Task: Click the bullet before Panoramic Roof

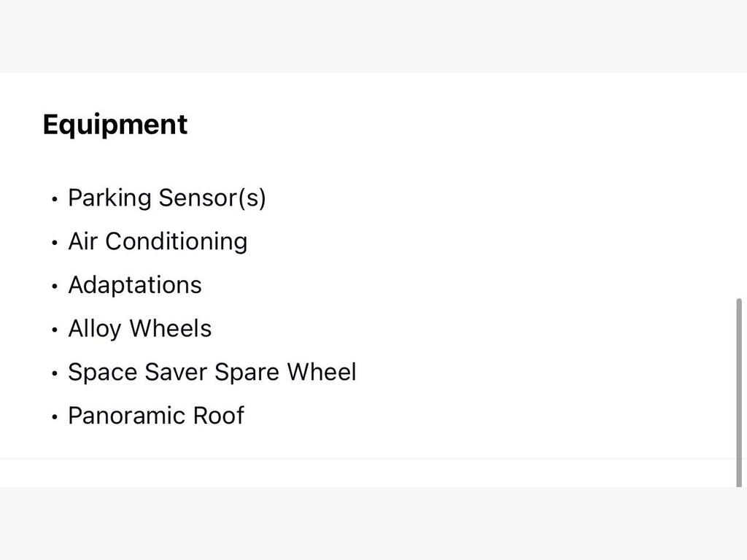Action: (54, 417)
